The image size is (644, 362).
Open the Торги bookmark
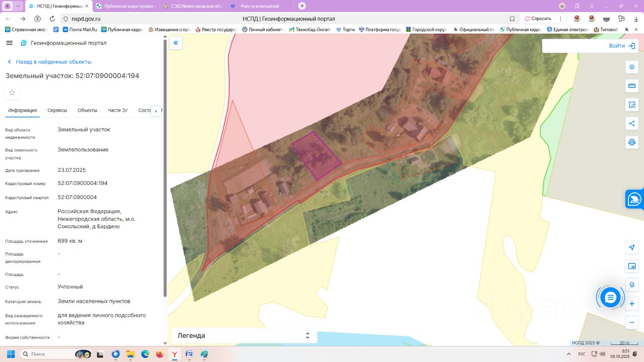pyautogui.click(x=346, y=30)
